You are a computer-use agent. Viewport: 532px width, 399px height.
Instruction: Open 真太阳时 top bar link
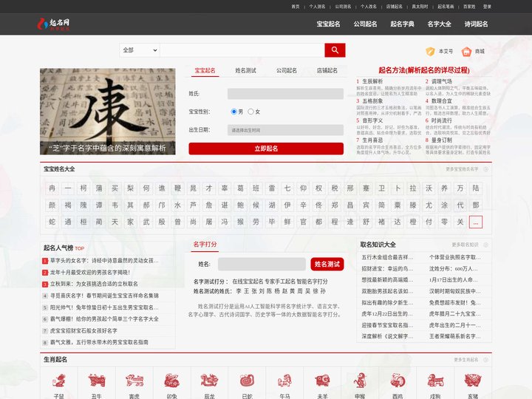[x=420, y=7]
